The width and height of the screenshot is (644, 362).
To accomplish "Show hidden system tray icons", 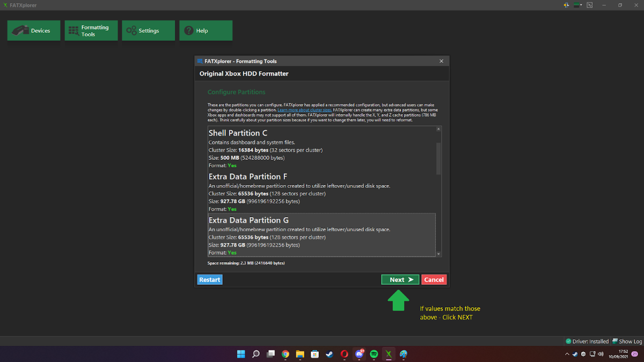I will pyautogui.click(x=567, y=354).
